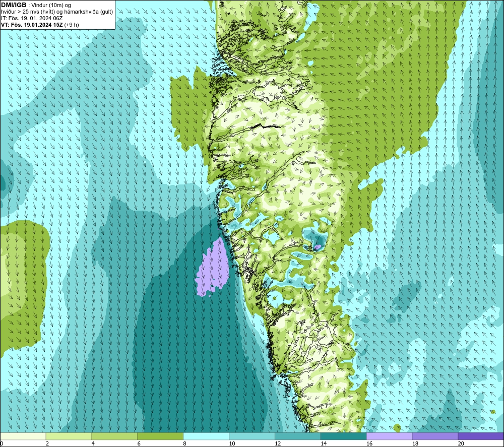The height and width of the screenshot is (447, 504).
Task: Click the turquoise 10–12 m/s legend swatch
Action: 252,436
